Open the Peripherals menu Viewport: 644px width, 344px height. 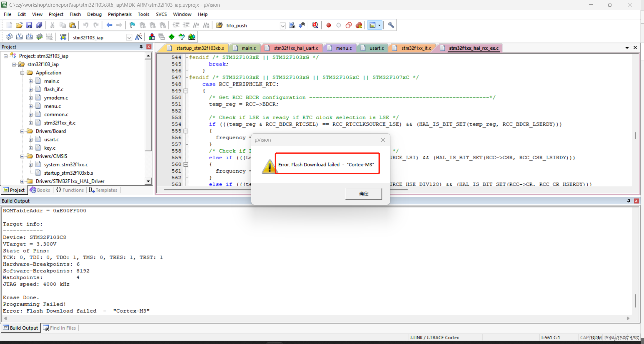[120, 14]
